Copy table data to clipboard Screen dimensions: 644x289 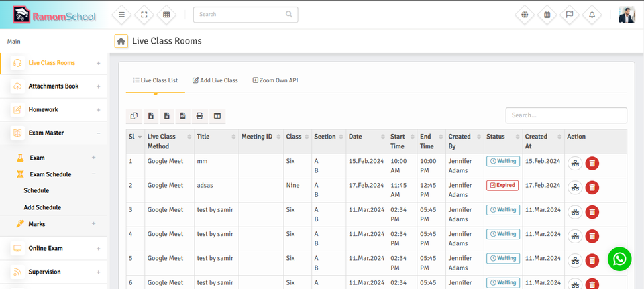pyautogui.click(x=134, y=116)
